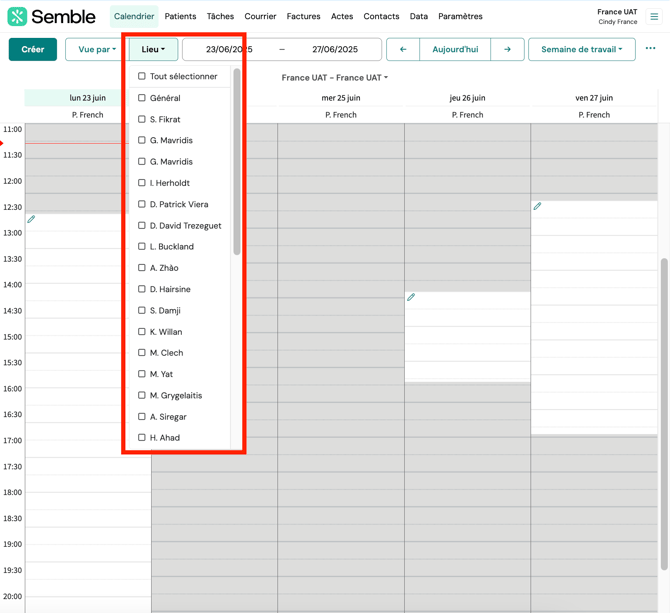Click the pencil icon on Friday column

537,207
